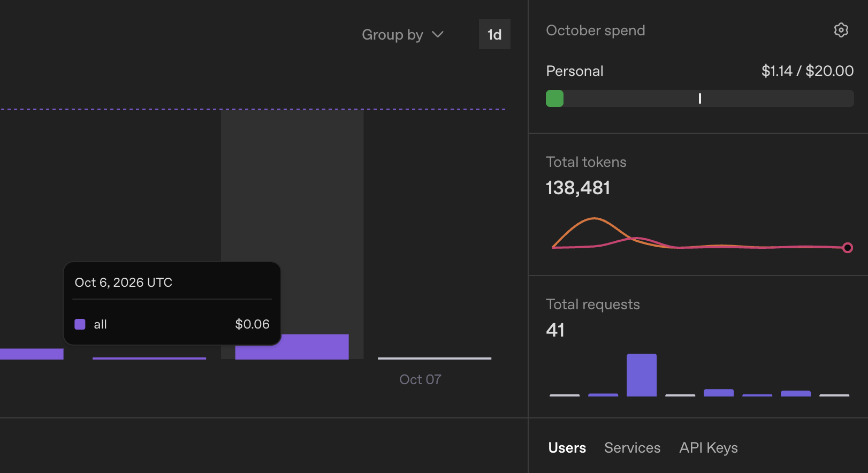Click the $0.06 value in the tooltip
The image size is (868, 473).
click(252, 324)
